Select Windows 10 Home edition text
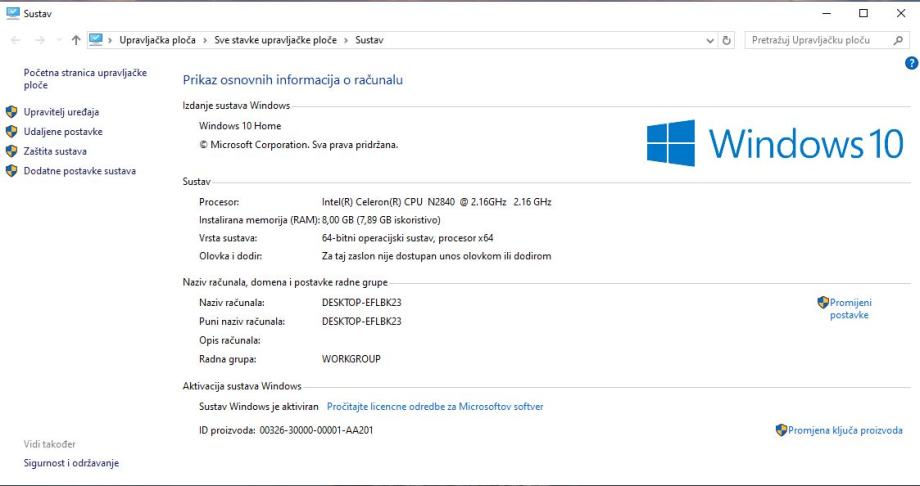 (240, 126)
